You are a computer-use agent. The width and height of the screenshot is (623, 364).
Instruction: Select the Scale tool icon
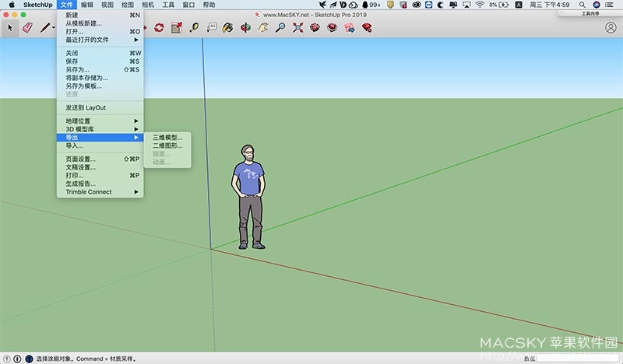(177, 28)
